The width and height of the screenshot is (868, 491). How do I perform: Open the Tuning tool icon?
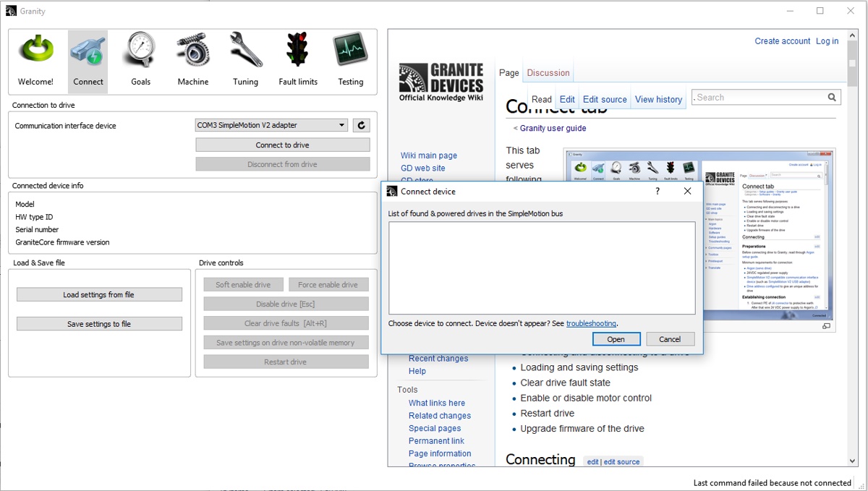pos(245,52)
